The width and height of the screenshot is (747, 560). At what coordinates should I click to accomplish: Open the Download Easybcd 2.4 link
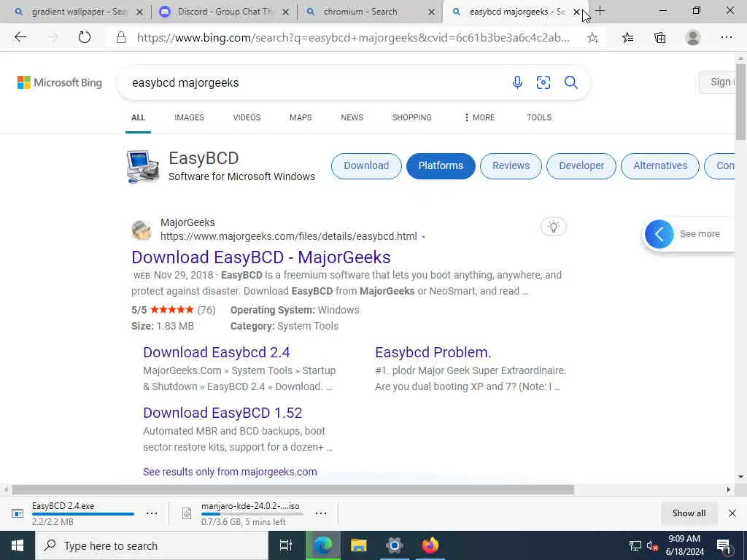[x=217, y=352]
